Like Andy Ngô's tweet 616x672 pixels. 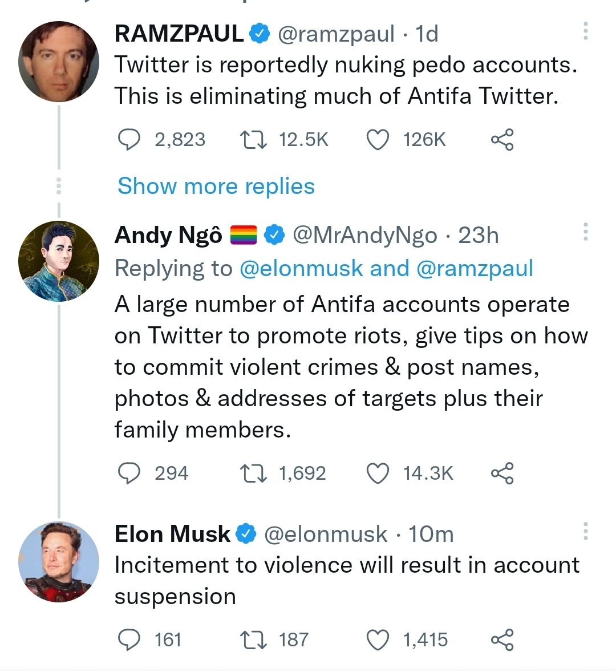377,473
